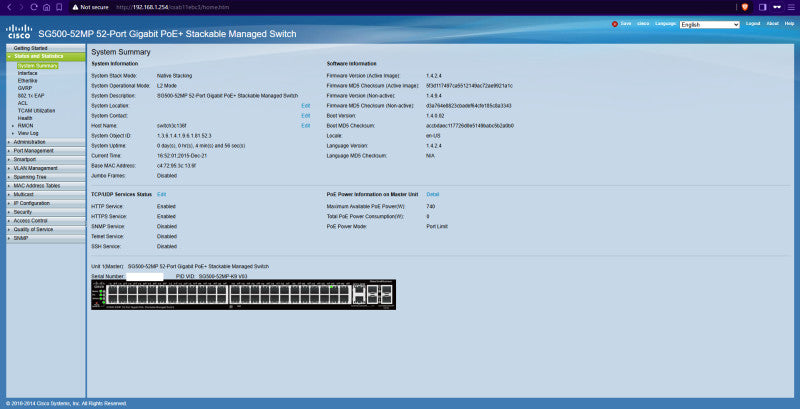Open the Language dropdown showing English
Screen dimensions: 800x409
pos(710,24)
